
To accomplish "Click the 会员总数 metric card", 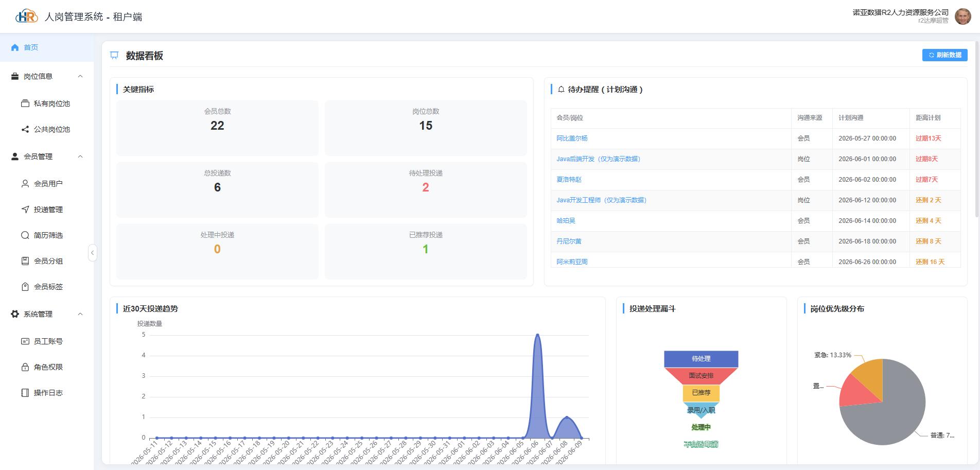I will (217, 128).
